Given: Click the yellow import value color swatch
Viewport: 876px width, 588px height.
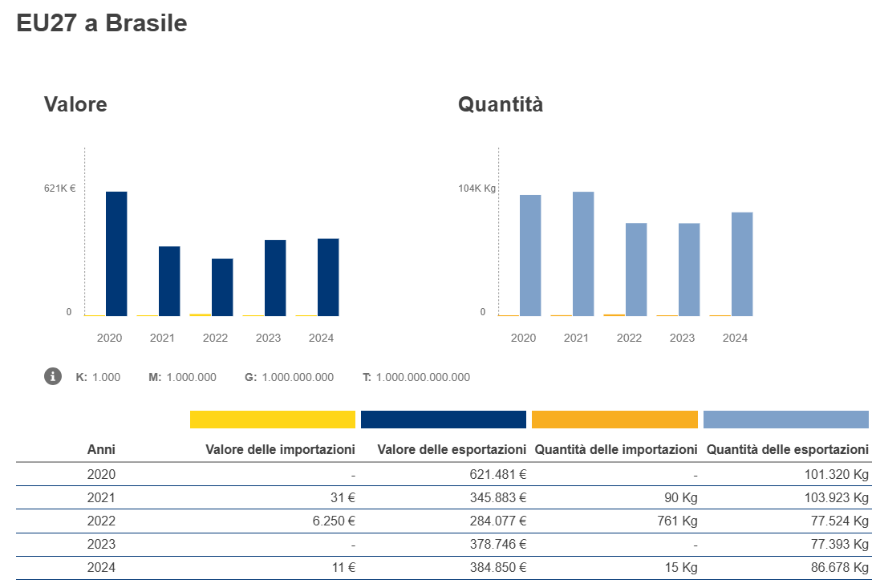Looking at the screenshot, I should [272, 420].
